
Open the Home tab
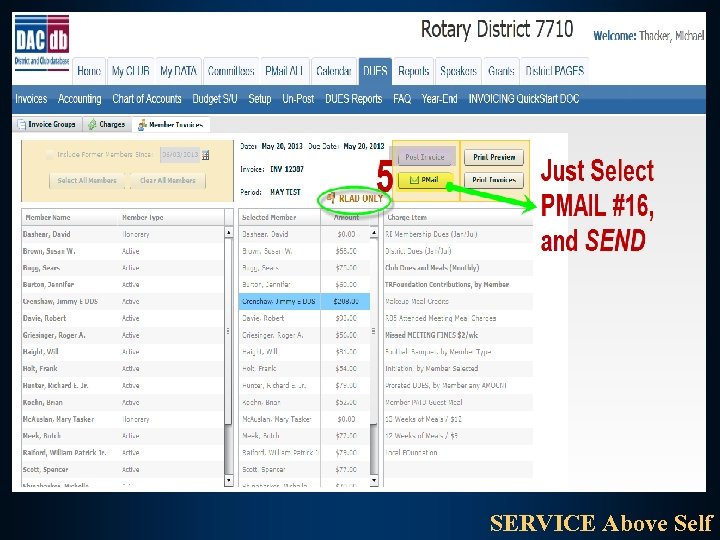pyautogui.click(x=89, y=71)
